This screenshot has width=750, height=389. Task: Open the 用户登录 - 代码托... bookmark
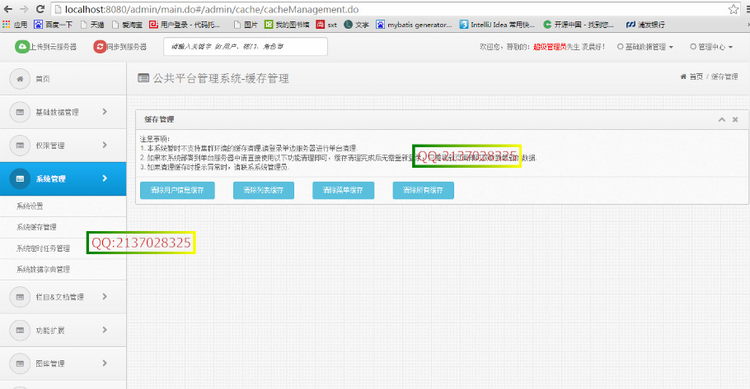click(185, 24)
